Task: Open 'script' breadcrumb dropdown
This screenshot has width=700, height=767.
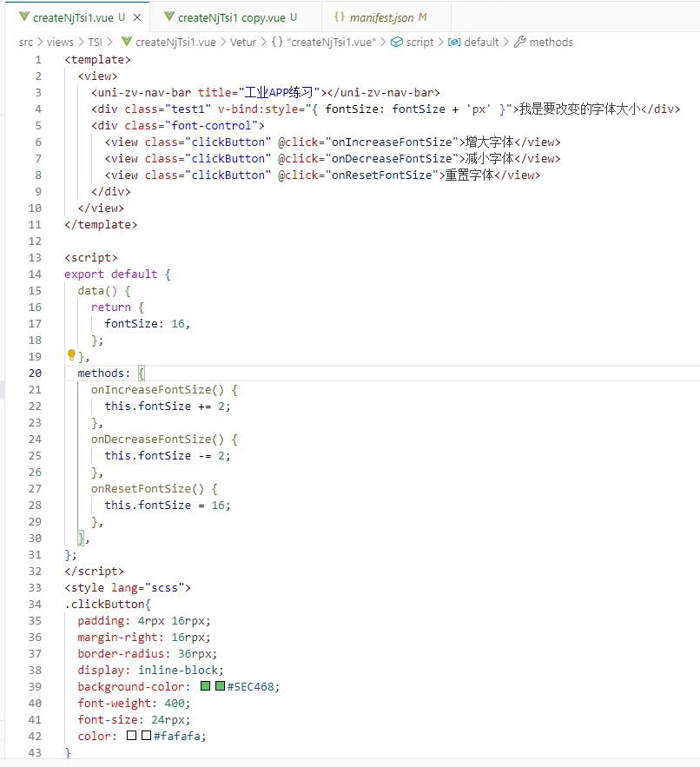Action: coord(419,42)
